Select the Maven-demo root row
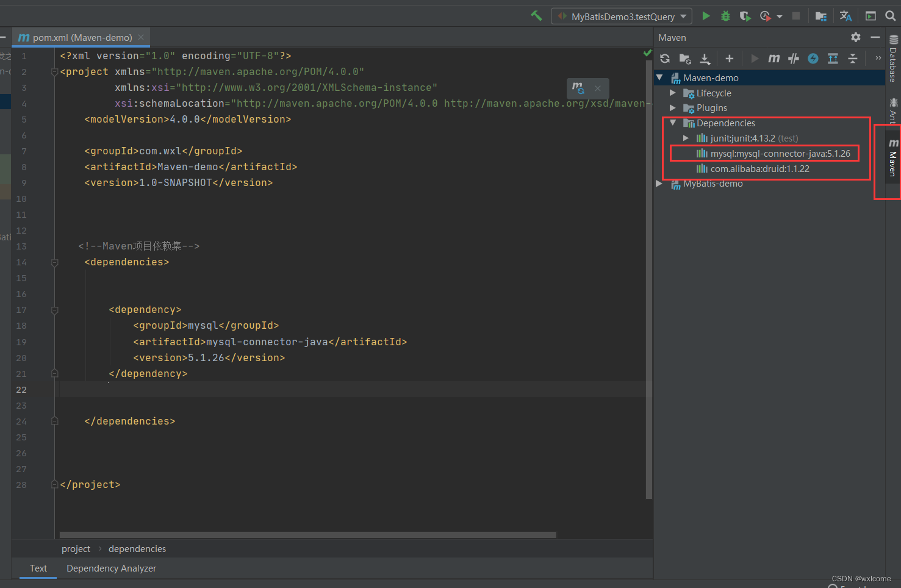 point(769,77)
